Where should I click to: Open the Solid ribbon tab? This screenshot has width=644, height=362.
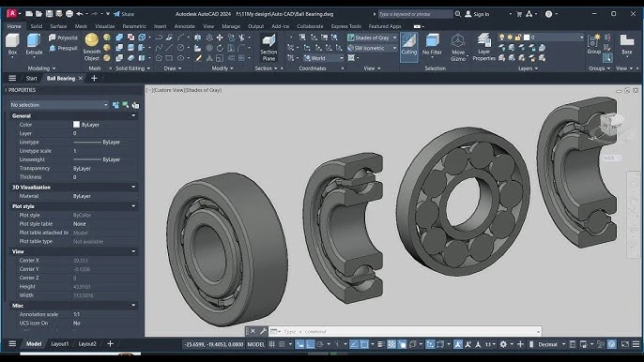click(36, 26)
